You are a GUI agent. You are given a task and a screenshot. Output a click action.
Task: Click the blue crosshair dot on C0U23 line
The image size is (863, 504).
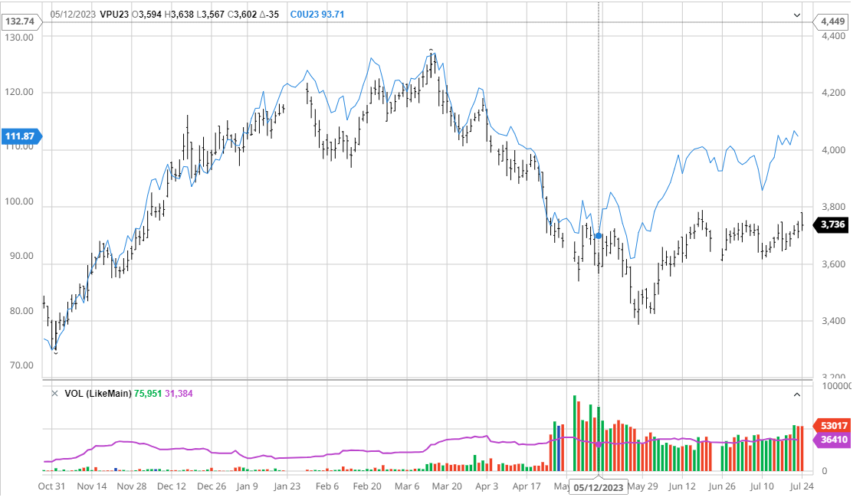pos(599,236)
